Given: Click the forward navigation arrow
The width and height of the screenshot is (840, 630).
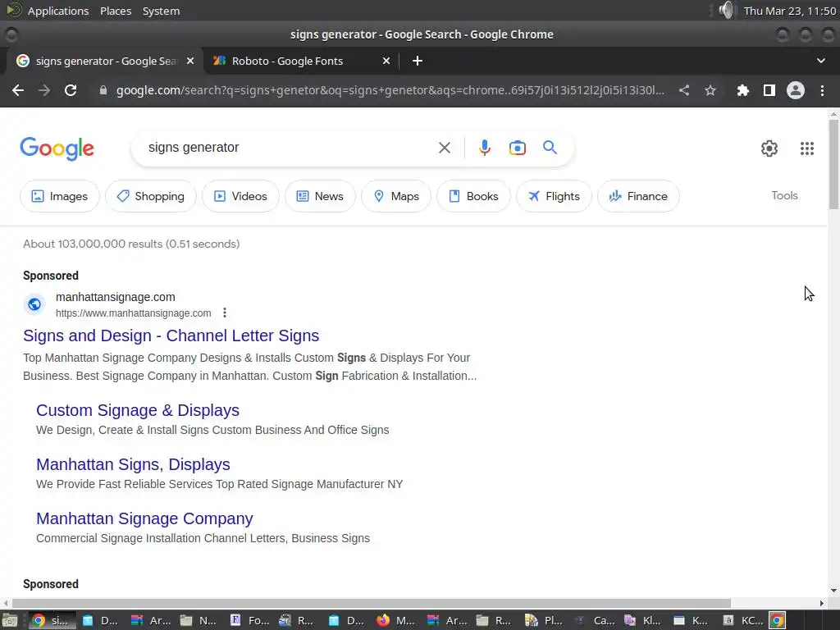Looking at the screenshot, I should coord(44,90).
